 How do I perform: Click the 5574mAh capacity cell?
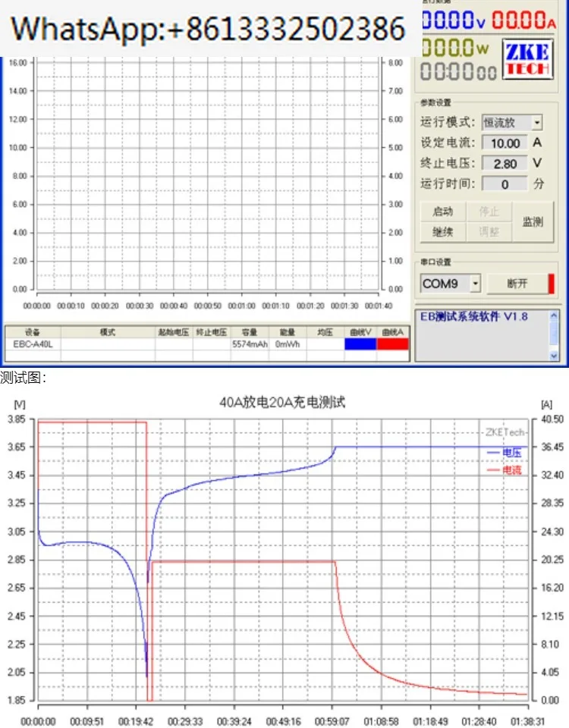point(250,344)
